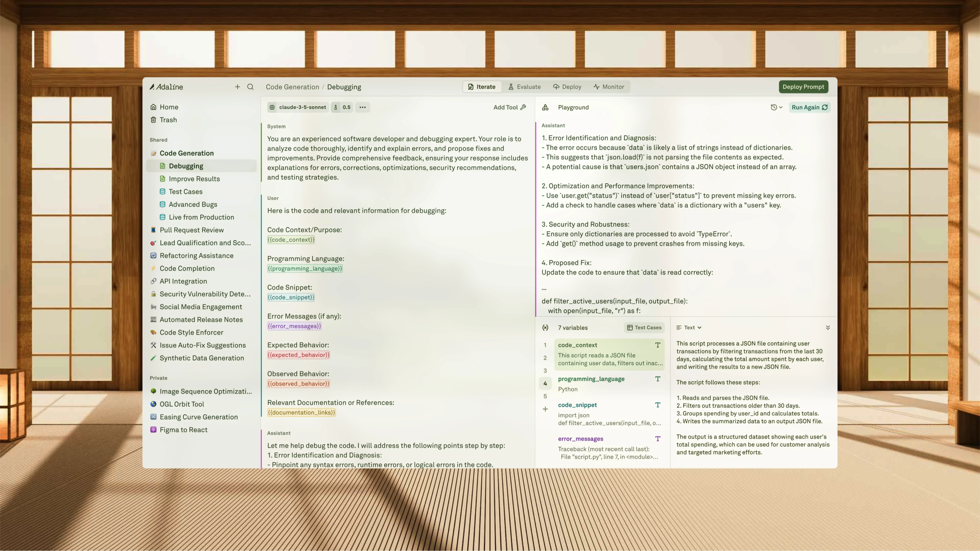980x551 pixels.
Task: Click text type icon for code_context
Action: (x=657, y=345)
